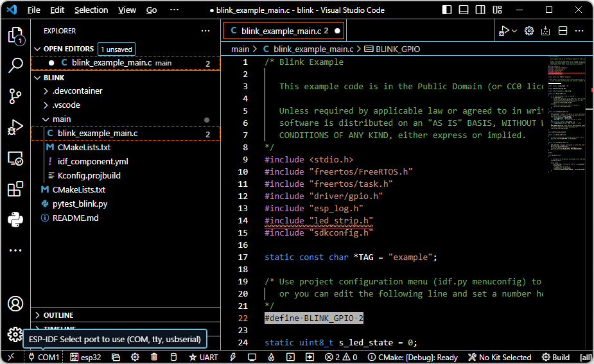594x364 pixels.
Task: Open problems showing 2 errors 0 warnings
Action: point(341,357)
